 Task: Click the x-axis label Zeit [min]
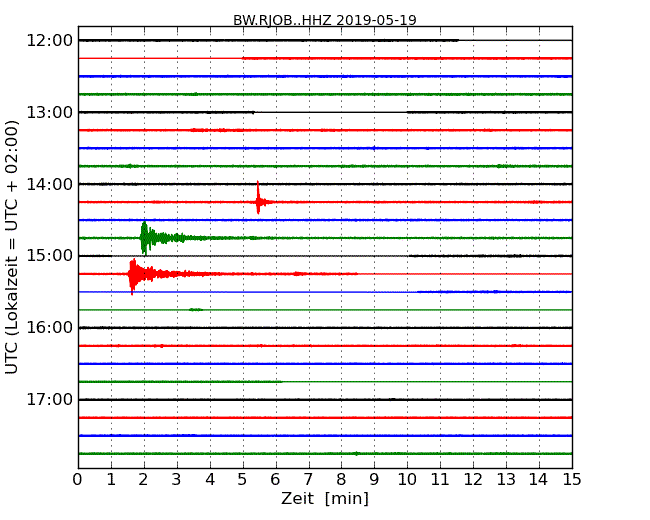[x=325, y=498]
